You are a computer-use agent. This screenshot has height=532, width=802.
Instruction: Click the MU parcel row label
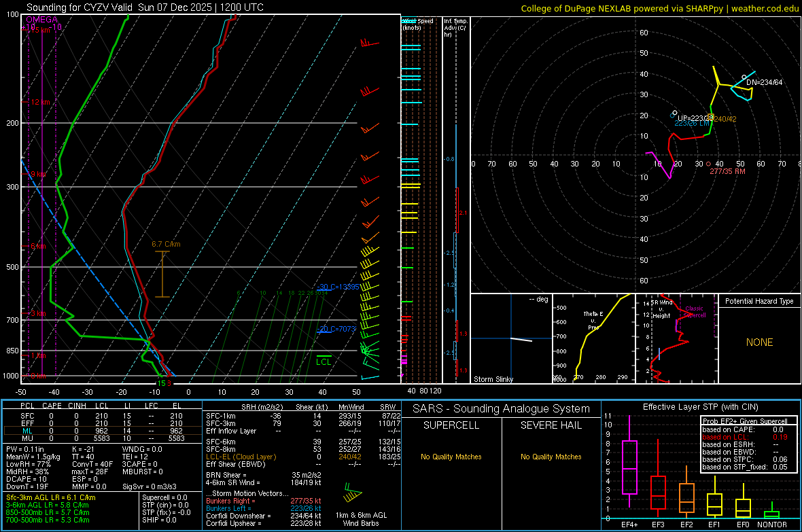tap(27, 438)
